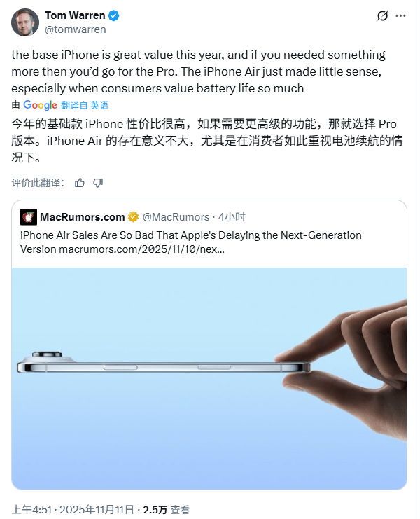Click Tom Warren's profile avatar
420x519 pixels.
coord(25,22)
